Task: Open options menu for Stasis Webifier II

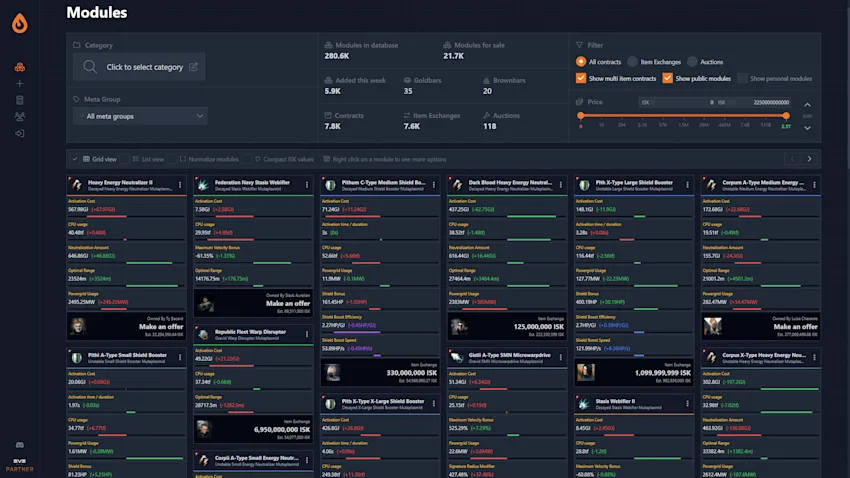Action: point(687,404)
